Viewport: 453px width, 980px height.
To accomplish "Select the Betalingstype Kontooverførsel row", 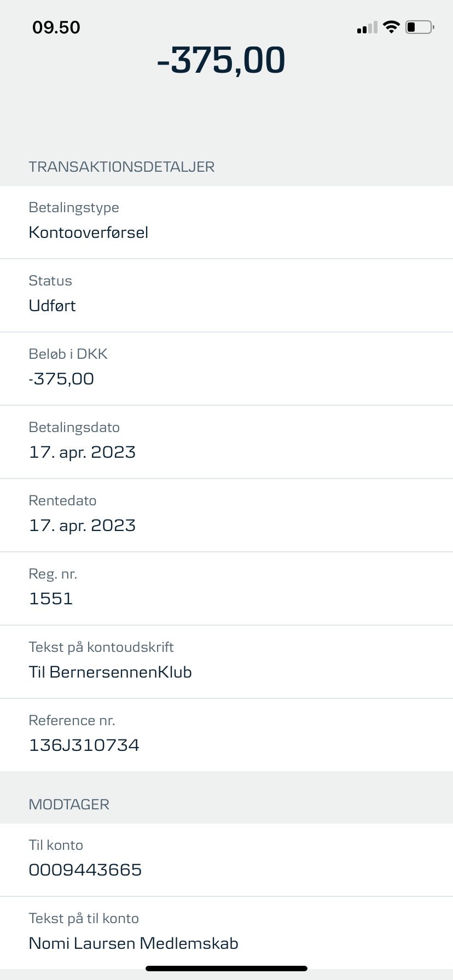I will tap(226, 222).
